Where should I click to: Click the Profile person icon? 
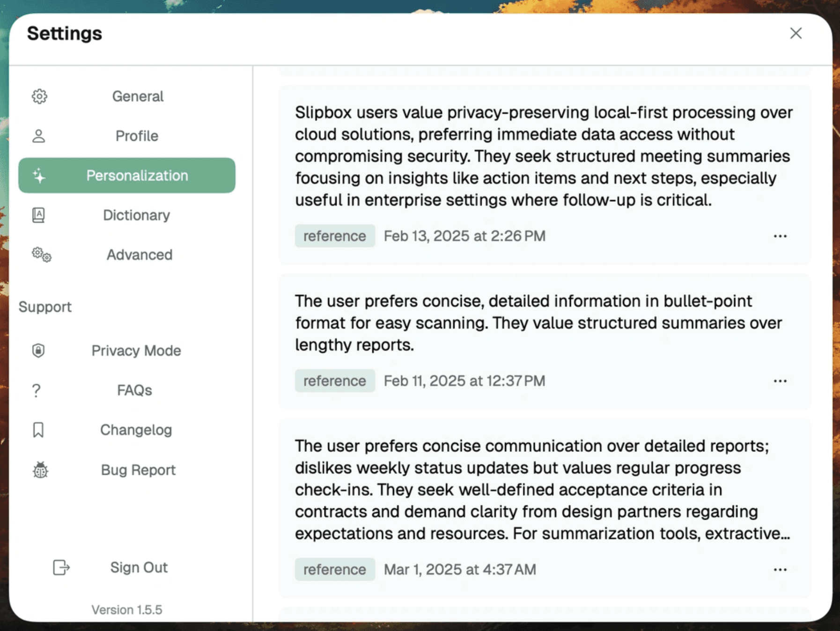pos(38,136)
